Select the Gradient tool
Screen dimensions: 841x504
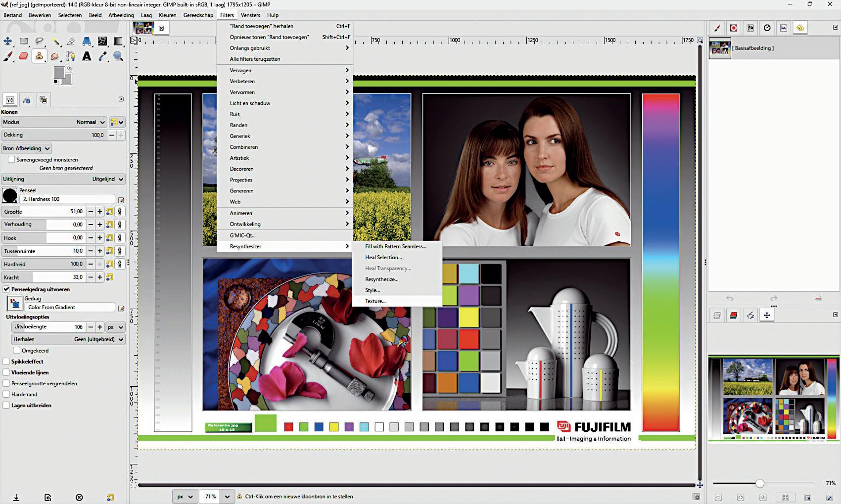tap(118, 42)
